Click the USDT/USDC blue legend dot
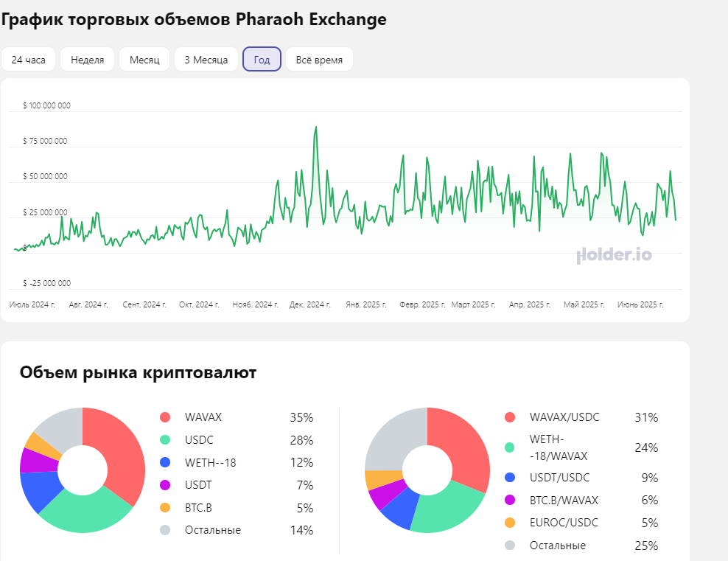The image size is (728, 561). 510,478
